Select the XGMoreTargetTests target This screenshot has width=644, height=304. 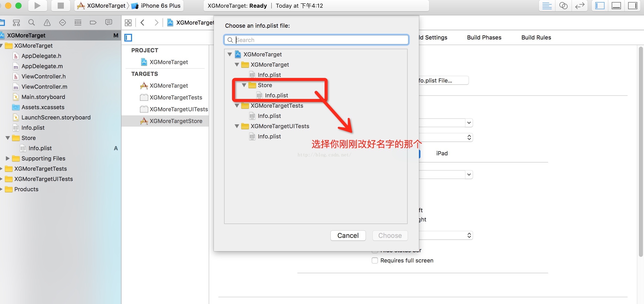176,97
